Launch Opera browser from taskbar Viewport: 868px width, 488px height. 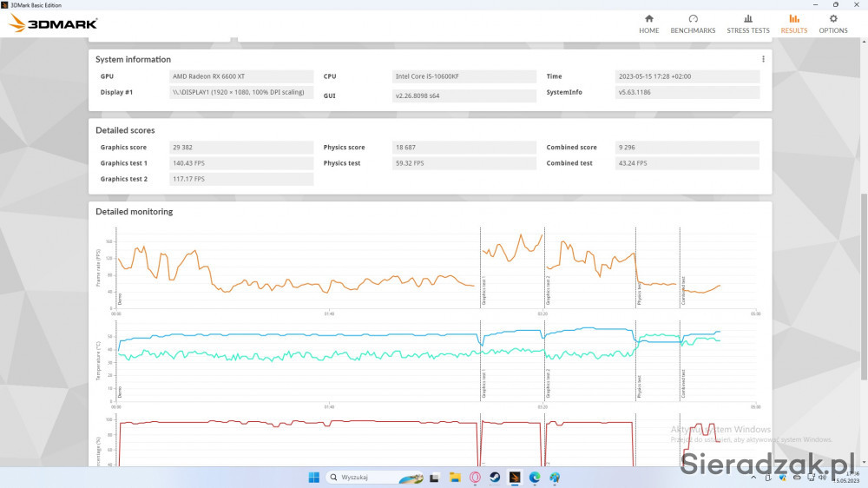[475, 478]
